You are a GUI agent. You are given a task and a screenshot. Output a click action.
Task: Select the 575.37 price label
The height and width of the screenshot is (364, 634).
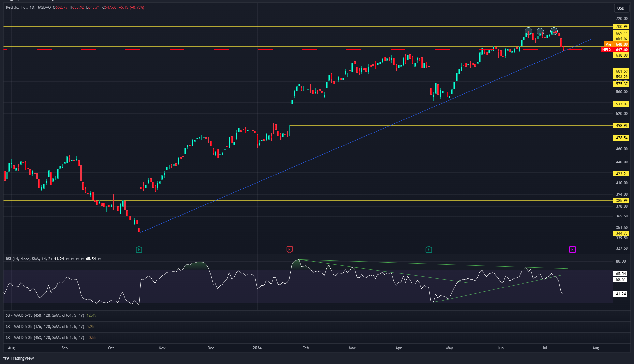[x=622, y=84]
